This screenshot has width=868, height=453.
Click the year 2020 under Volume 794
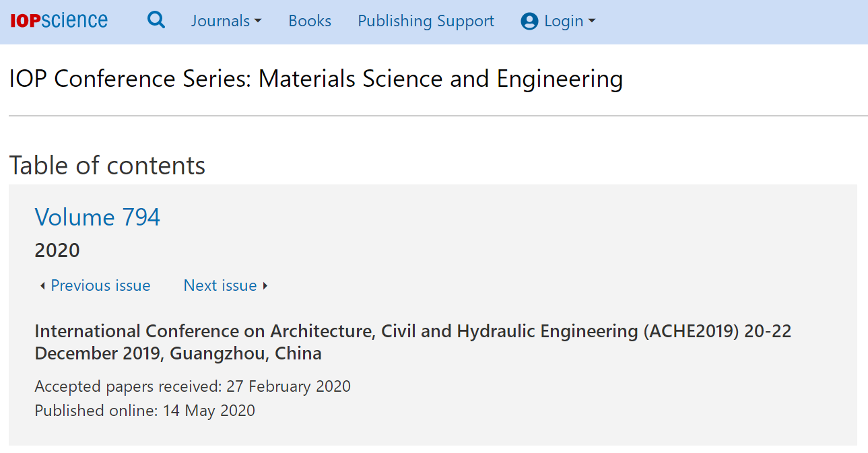pos(57,250)
